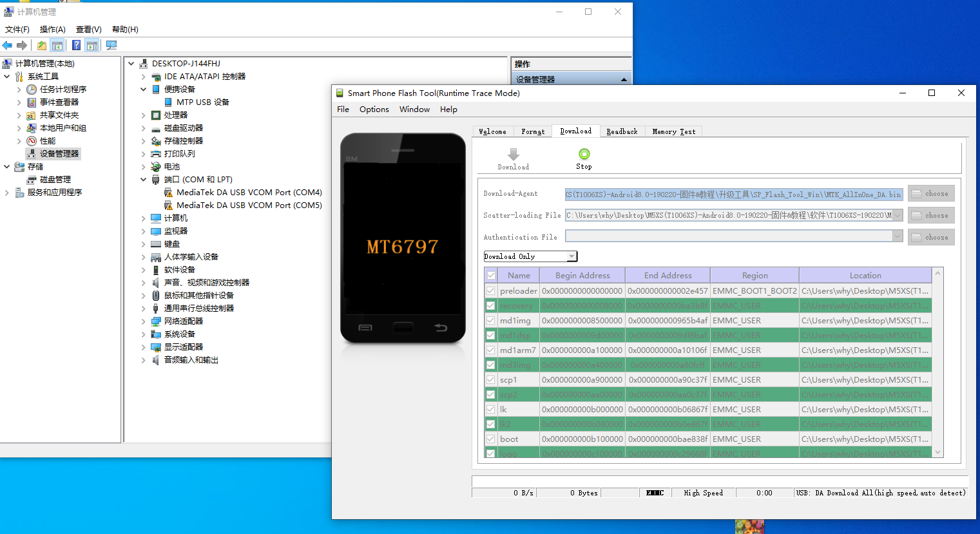
Task: Open the Options menu in Flash Tool
Action: pyautogui.click(x=374, y=110)
